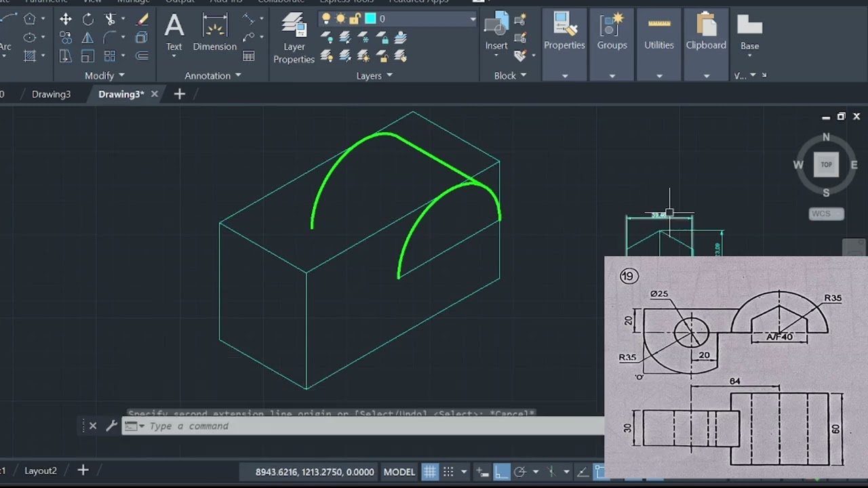The image size is (868, 488).
Task: Toggle the grid display in status bar
Action: point(429,472)
